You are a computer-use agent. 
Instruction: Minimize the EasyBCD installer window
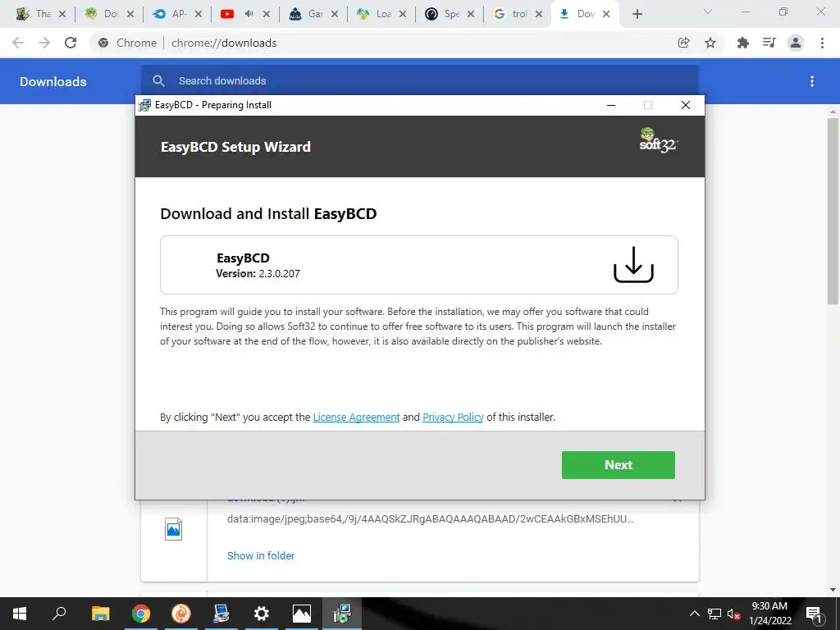click(610, 105)
